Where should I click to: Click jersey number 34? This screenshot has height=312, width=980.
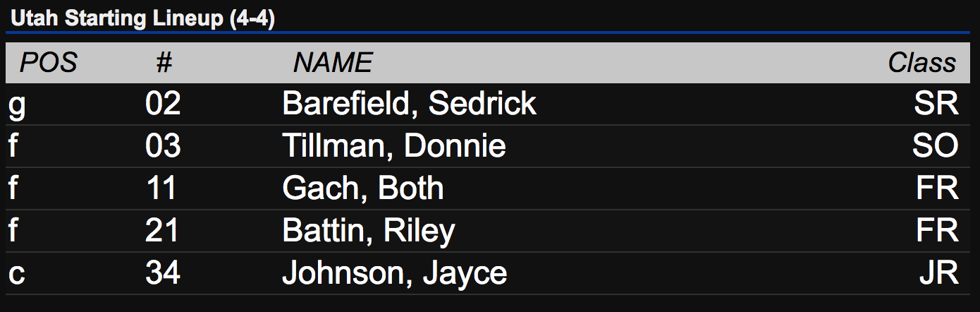163,273
